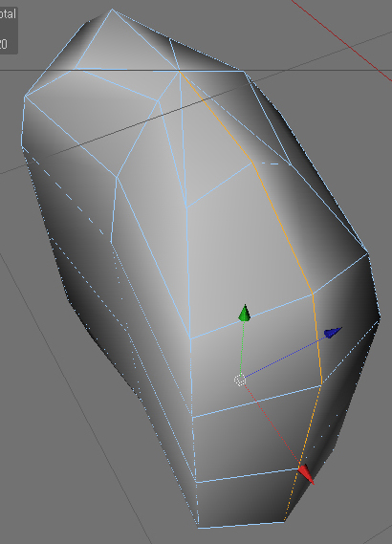Click the rightmost silhouette vertex of the mesh
Image resolution: width=392 pixels, height=544 pixels.
pyautogui.click(x=380, y=316)
